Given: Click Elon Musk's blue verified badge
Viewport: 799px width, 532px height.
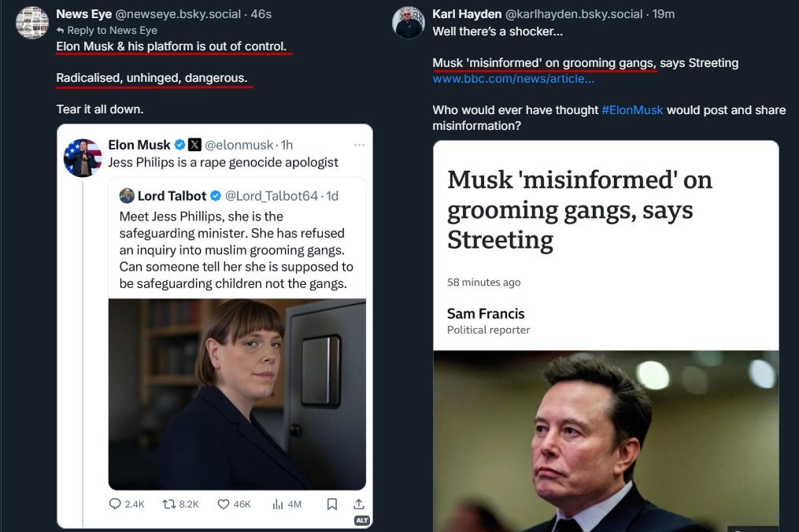Looking at the screenshot, I should [179, 145].
